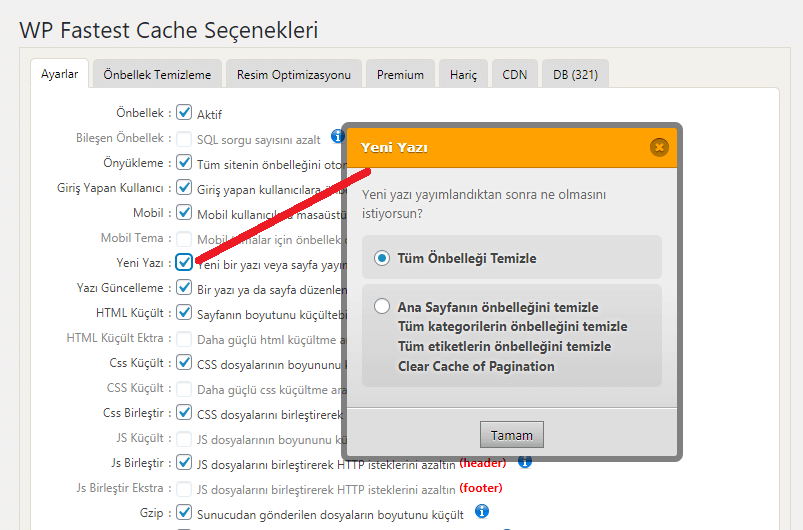Toggle Giriş Yapan Kullanıcı checkbox
The image size is (803, 530).
tap(184, 187)
